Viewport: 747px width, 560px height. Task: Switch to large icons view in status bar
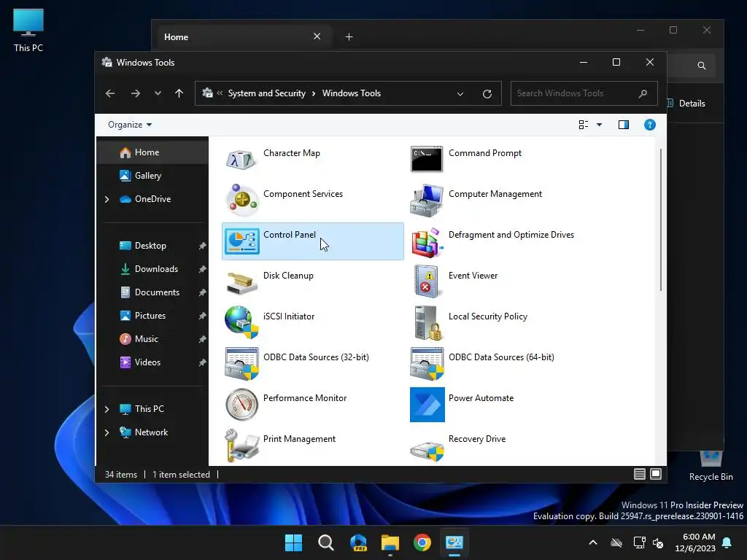coord(656,474)
